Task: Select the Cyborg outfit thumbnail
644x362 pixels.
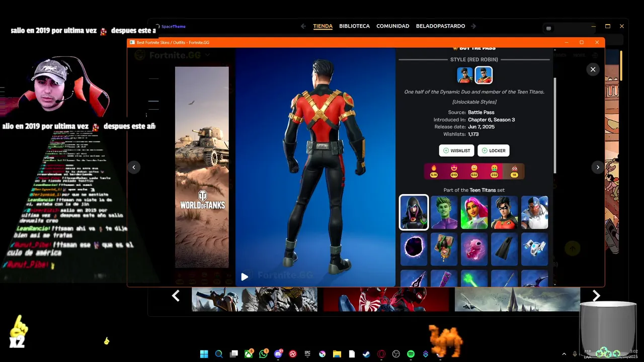Action: [x=534, y=212]
